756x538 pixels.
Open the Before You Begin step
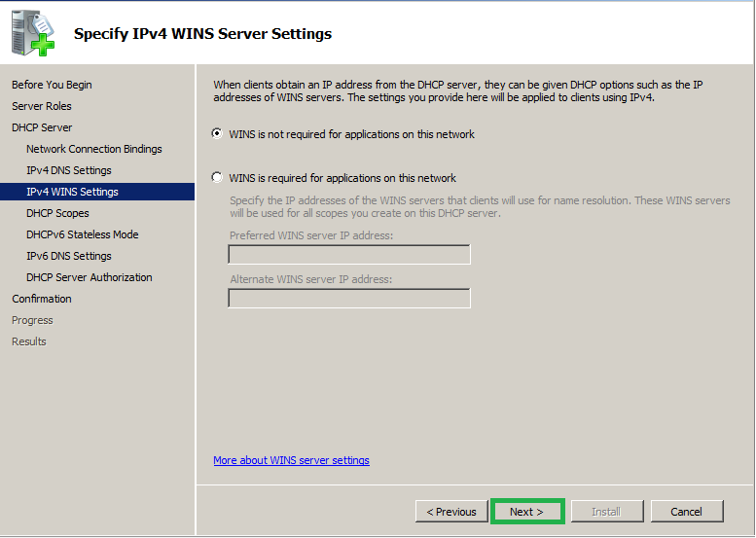pos(52,85)
